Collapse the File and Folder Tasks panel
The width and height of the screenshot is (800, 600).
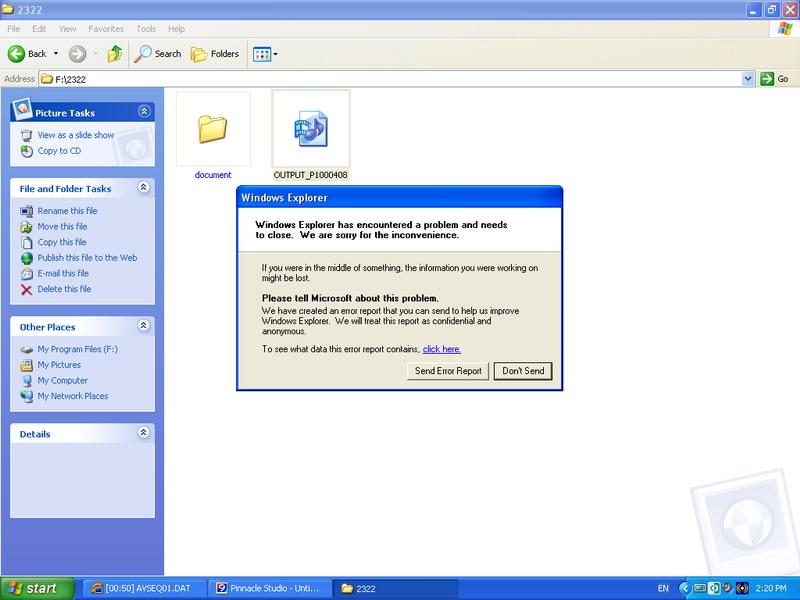coord(144,188)
